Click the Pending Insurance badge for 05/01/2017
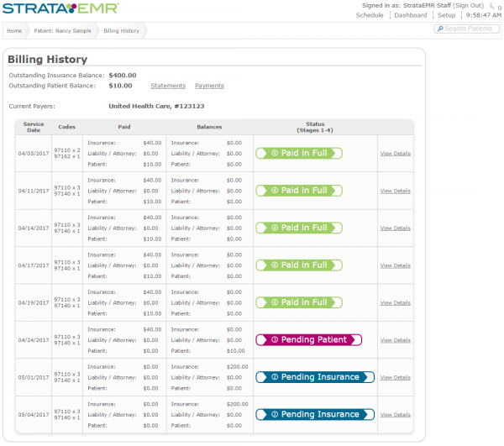Viewport: 504px width, 446px height. (315, 377)
